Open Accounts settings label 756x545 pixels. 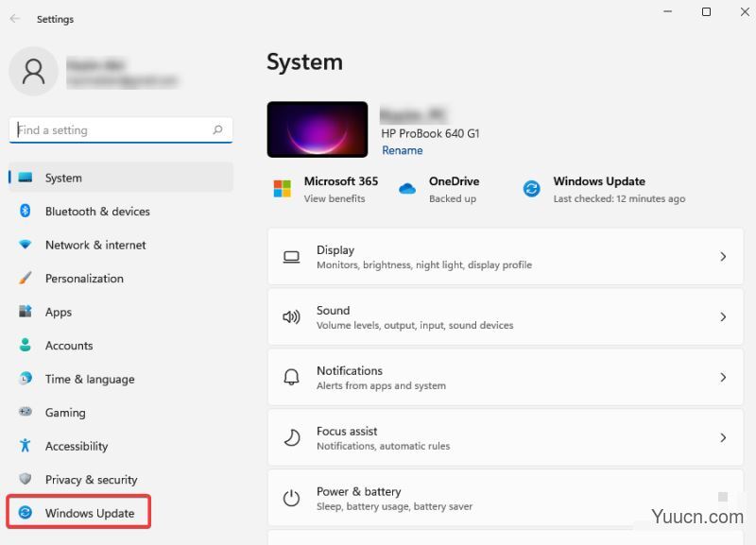[x=69, y=346]
